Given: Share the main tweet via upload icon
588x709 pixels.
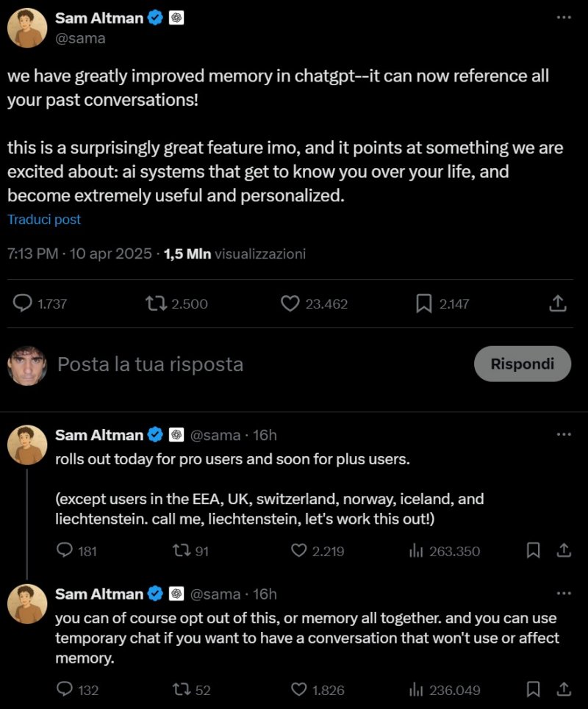Looking at the screenshot, I should [558, 303].
